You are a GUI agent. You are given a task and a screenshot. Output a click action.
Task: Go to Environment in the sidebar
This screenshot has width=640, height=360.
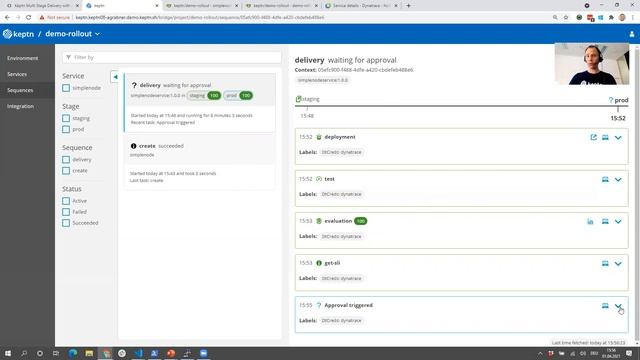point(22,58)
